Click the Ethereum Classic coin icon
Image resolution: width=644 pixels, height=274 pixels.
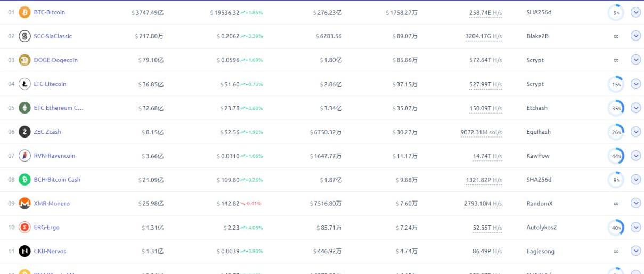(25, 108)
